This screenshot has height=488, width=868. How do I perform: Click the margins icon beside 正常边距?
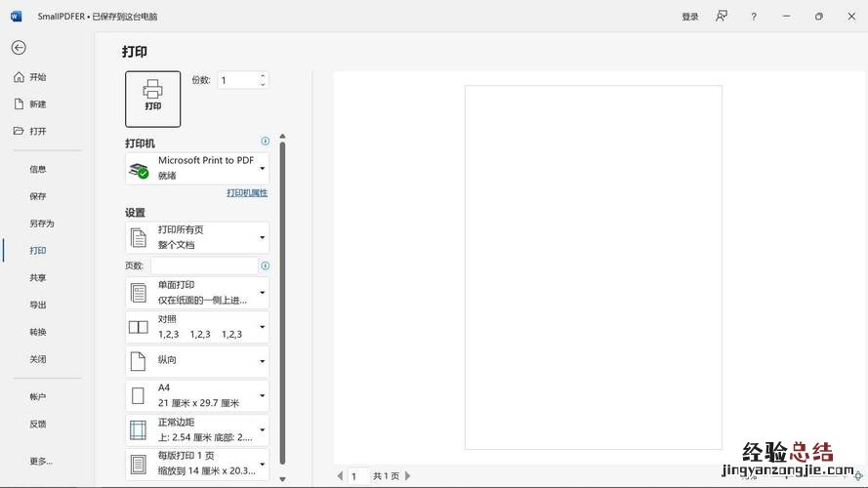tap(138, 429)
